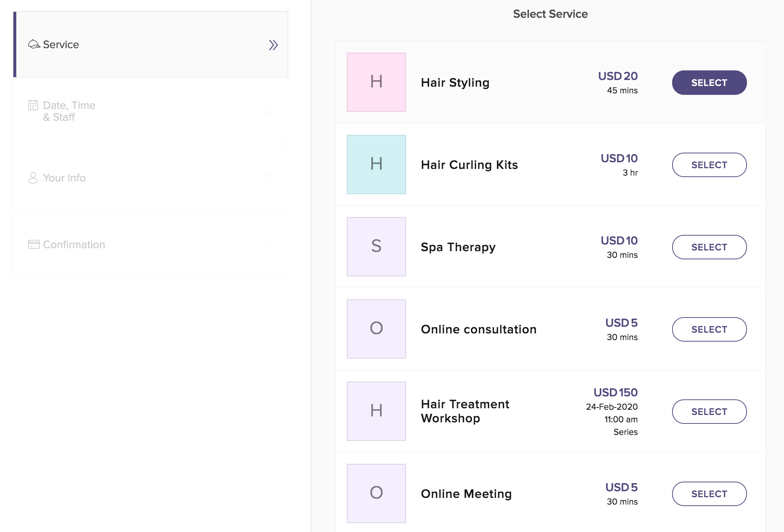Select the Hair Curling Kits service
Screen dimensions: 784x532
tap(709, 165)
